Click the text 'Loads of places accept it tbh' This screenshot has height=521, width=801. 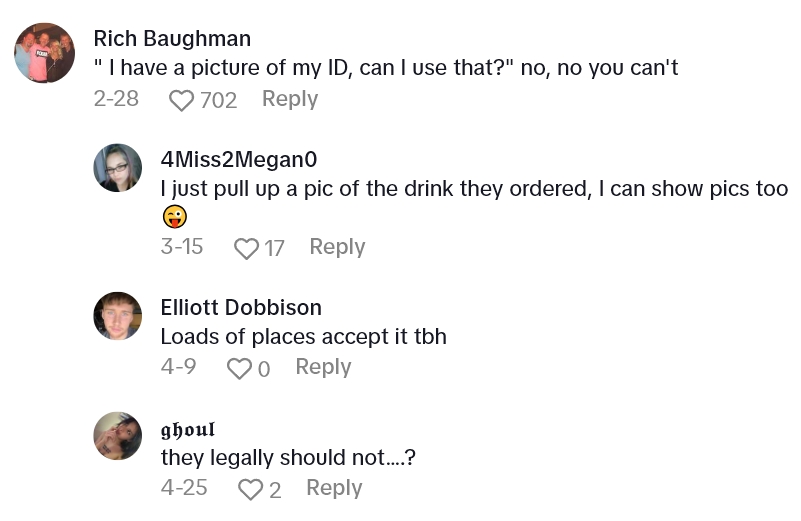pos(303,337)
